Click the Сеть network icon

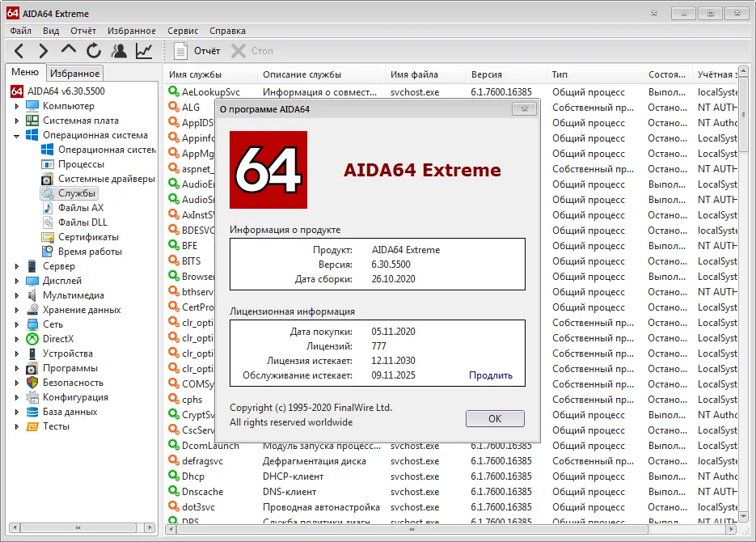(32, 324)
